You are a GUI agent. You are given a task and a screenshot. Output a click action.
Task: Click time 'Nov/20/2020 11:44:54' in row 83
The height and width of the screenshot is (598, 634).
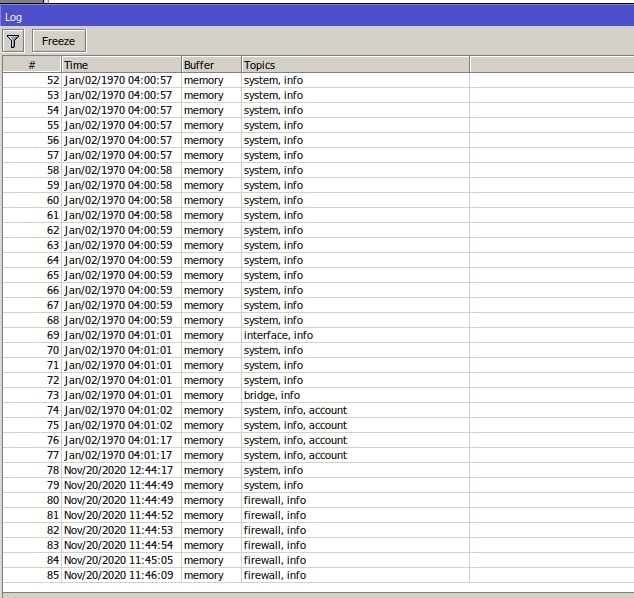[x=118, y=545]
